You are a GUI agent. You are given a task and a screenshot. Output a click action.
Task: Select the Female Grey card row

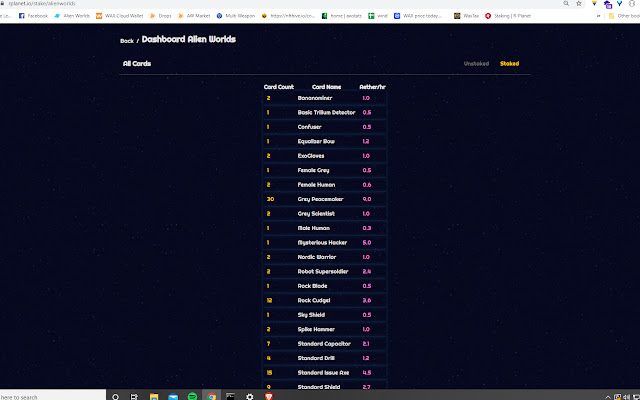pyautogui.click(x=324, y=170)
